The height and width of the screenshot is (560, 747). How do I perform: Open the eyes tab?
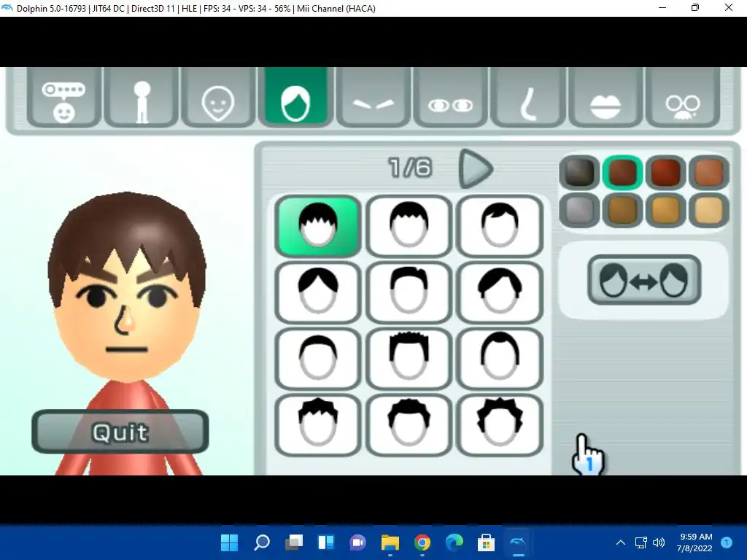pos(450,98)
